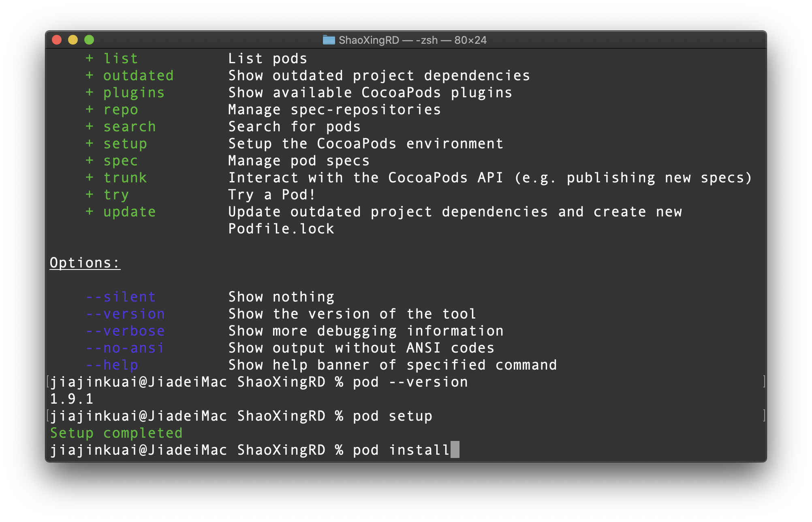
Task: Click 'Show outdated project dependencies' text
Action: coord(379,75)
